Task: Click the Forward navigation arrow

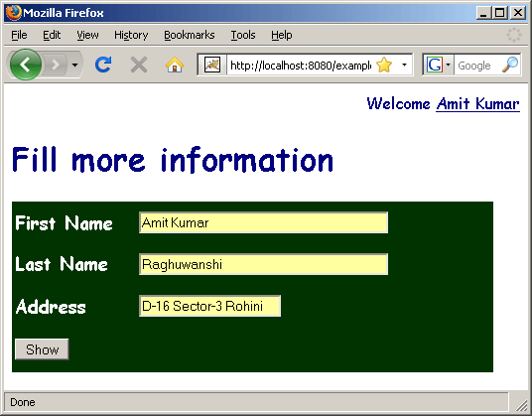Action: click(x=55, y=65)
